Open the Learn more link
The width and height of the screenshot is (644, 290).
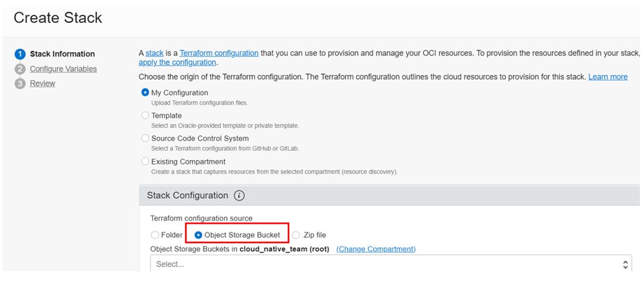pyautogui.click(x=608, y=77)
